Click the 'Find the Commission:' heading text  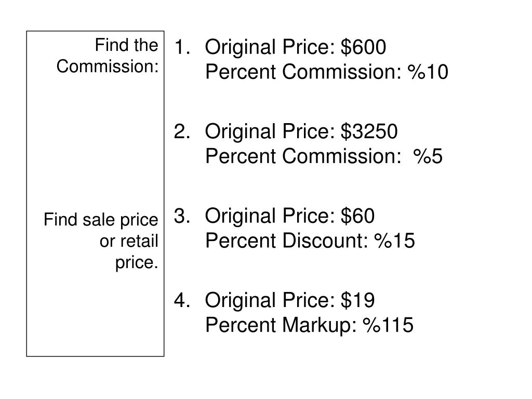pos(108,56)
